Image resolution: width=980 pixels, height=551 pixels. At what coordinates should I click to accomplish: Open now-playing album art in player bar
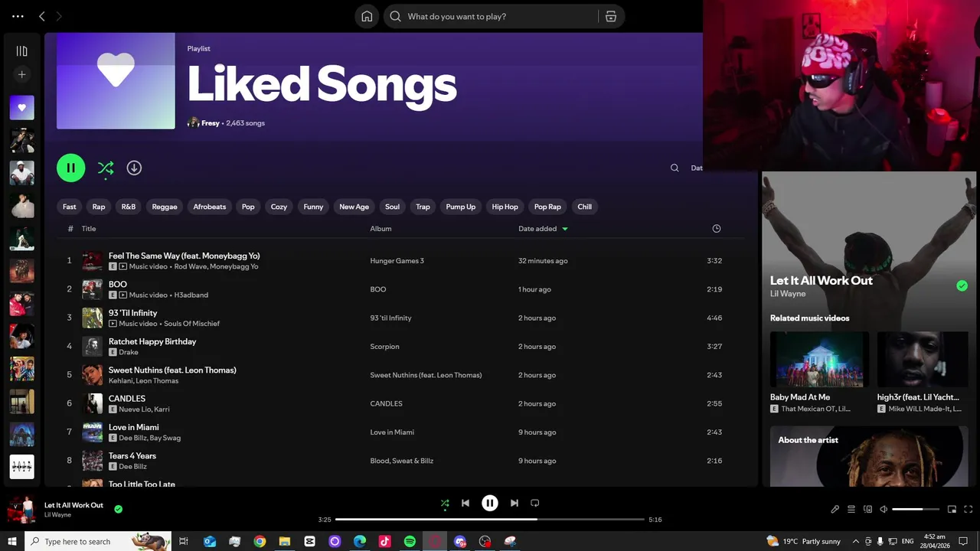[21, 509]
